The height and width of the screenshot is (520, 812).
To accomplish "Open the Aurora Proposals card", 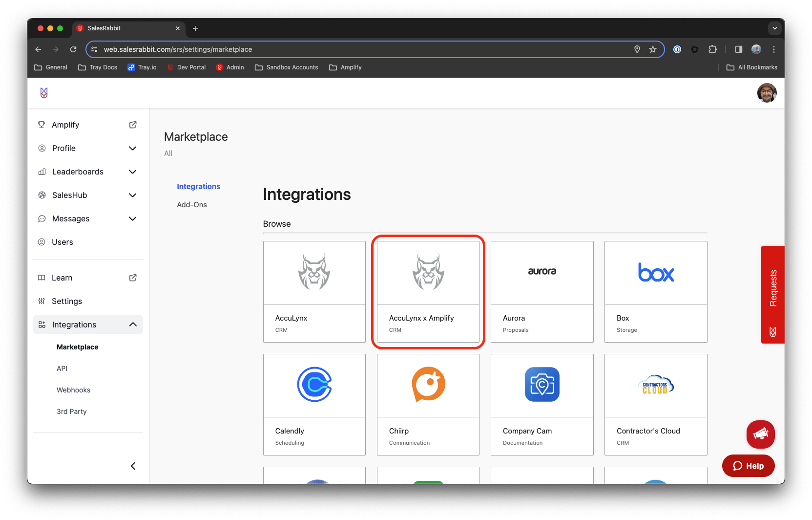I will 542,292.
